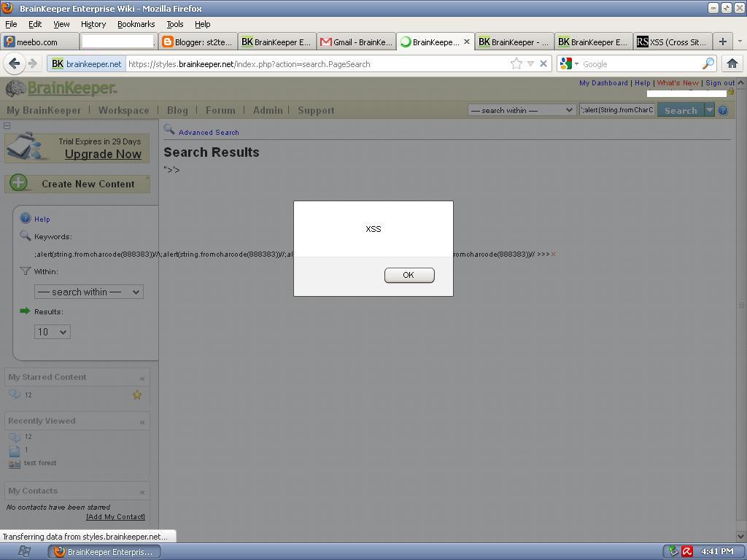747x560 pixels.
Task: Open the Within search within dropdown
Action: (88, 292)
